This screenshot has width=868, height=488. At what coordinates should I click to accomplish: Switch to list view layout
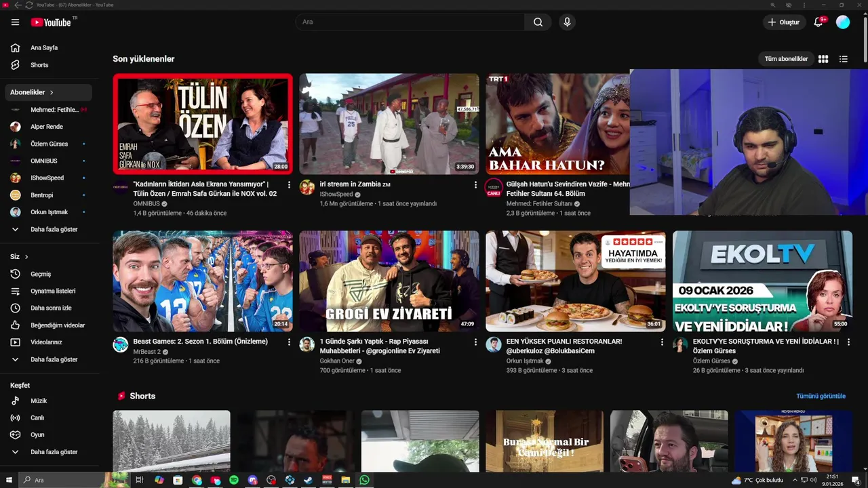click(844, 59)
